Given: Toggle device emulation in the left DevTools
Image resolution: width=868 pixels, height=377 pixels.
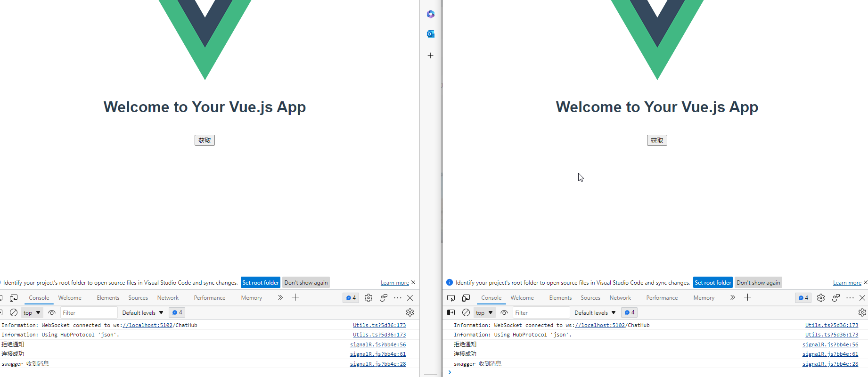Looking at the screenshot, I should tap(14, 298).
